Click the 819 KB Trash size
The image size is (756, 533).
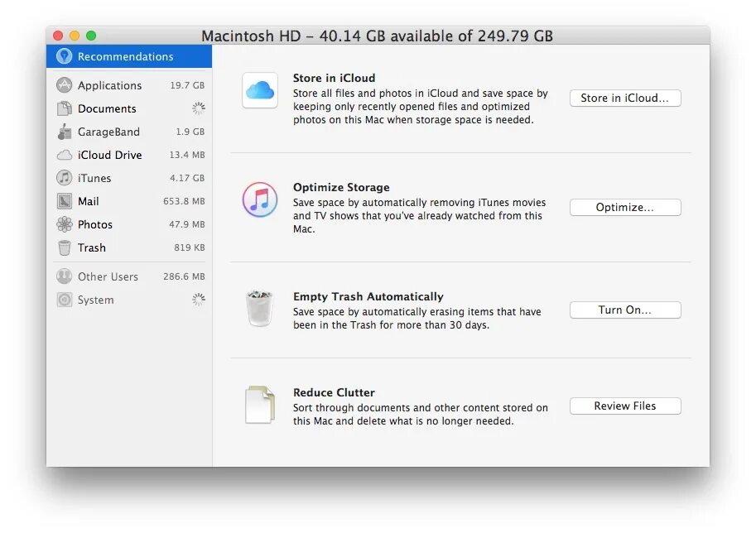pyautogui.click(x=190, y=247)
